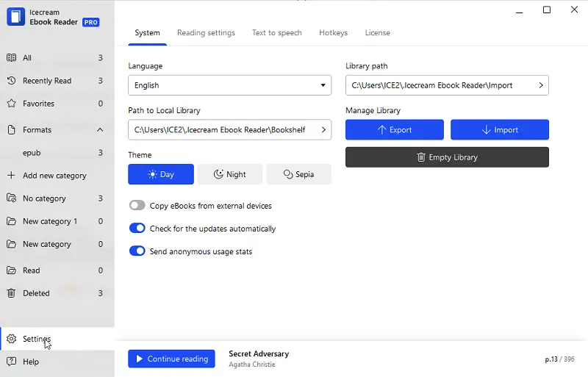Open Recently Read list

[57, 81]
